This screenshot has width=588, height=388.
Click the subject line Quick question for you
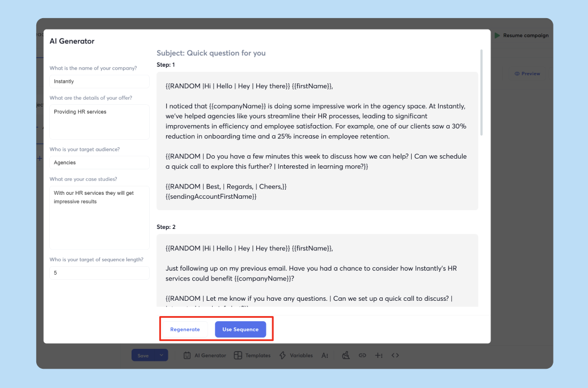click(211, 53)
